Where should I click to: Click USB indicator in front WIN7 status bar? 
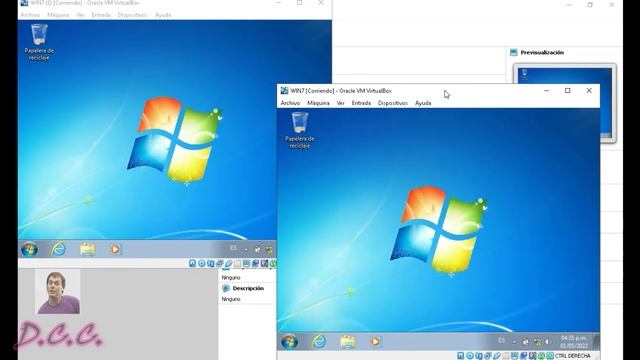tap(497, 356)
